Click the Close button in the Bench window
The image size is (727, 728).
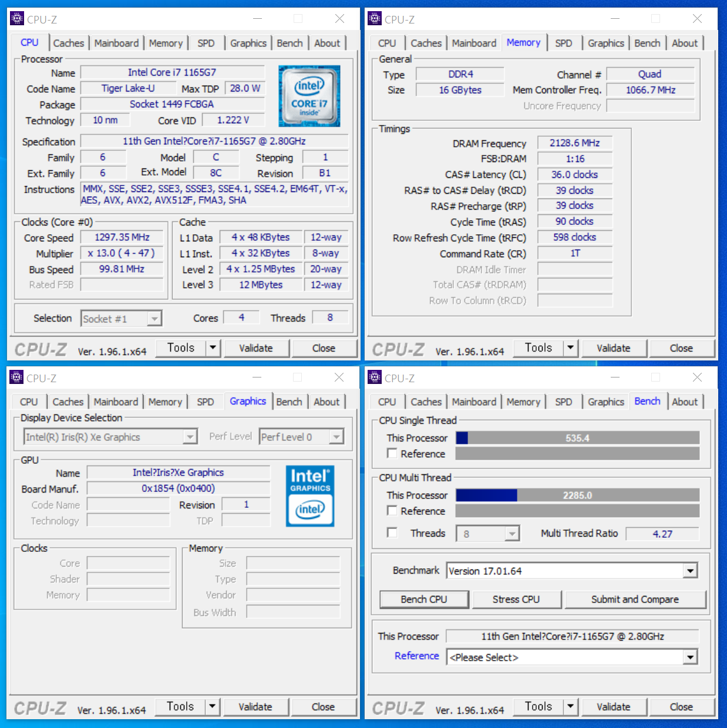point(681,707)
